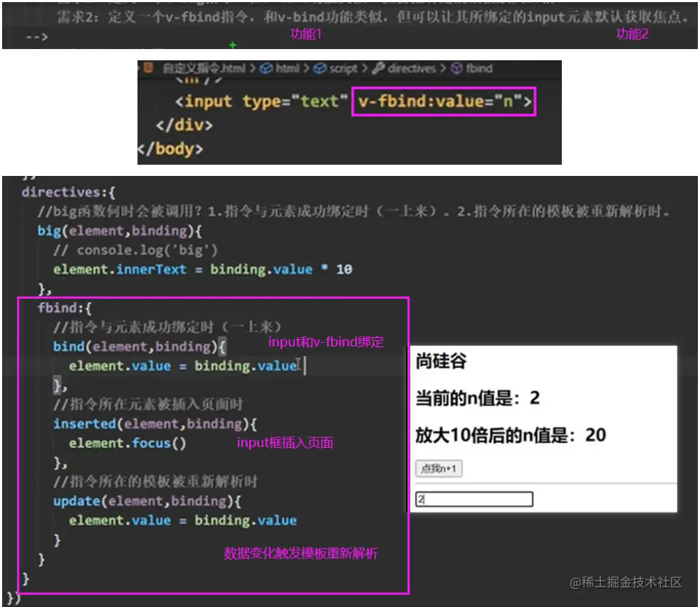Click the text 当前的n值是: 2
This screenshot has width=700, height=607.
[478, 398]
